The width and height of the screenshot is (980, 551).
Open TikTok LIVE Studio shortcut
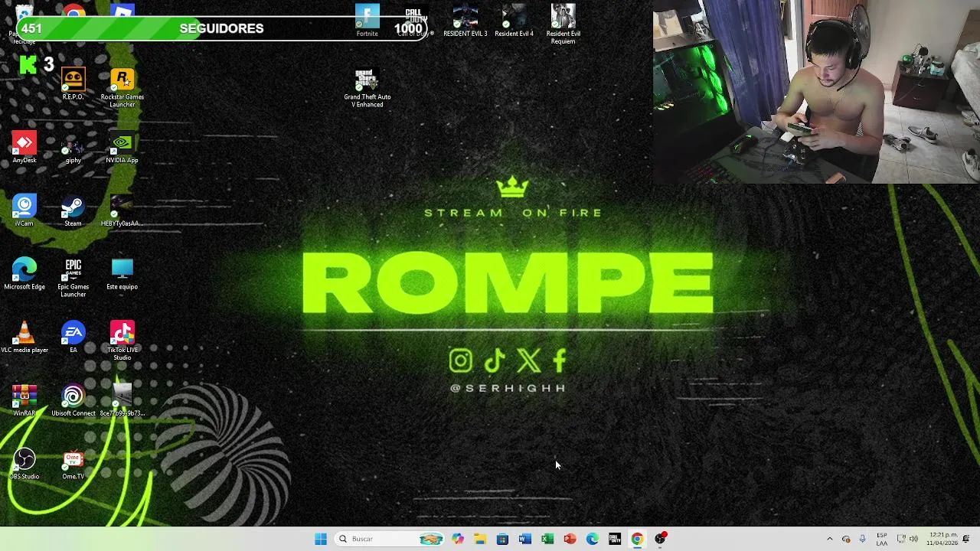pyautogui.click(x=122, y=341)
